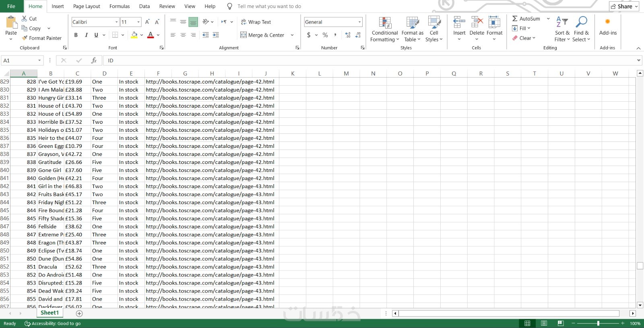
Task: Click the Delete cells icon
Action: (477, 23)
